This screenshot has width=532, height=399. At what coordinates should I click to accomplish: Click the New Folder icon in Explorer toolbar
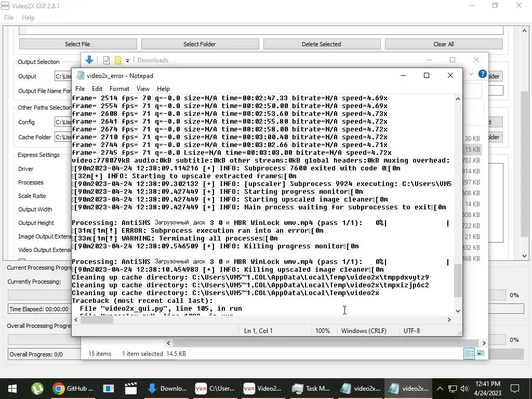click(x=118, y=60)
